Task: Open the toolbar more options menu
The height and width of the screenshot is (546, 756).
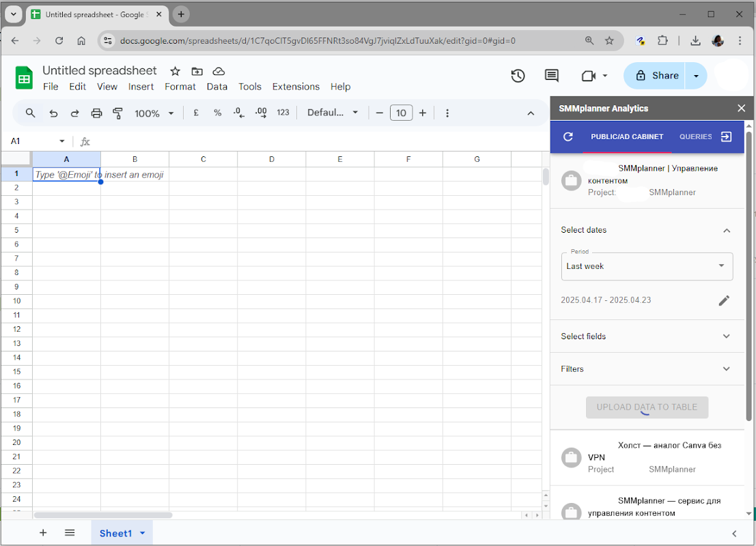Action: click(447, 113)
